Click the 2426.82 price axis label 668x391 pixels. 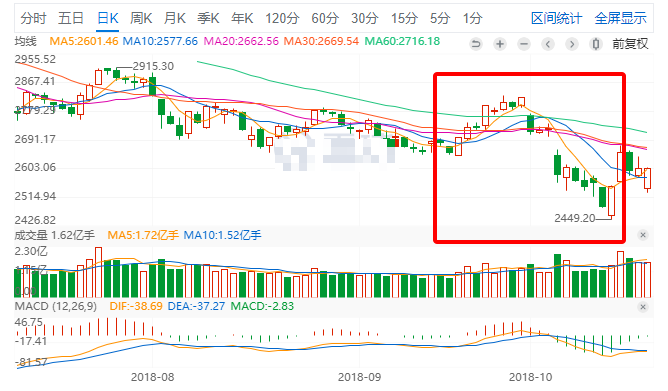click(35, 220)
